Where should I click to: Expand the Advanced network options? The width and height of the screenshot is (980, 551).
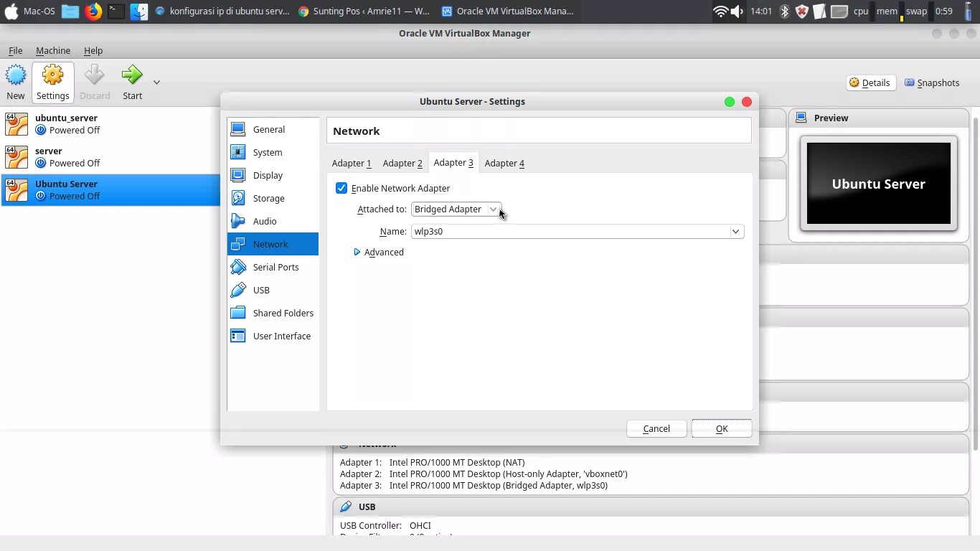pyautogui.click(x=379, y=252)
